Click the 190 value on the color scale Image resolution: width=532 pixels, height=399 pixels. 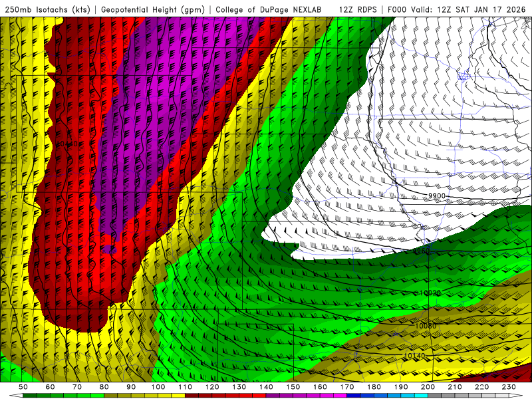coord(401,387)
